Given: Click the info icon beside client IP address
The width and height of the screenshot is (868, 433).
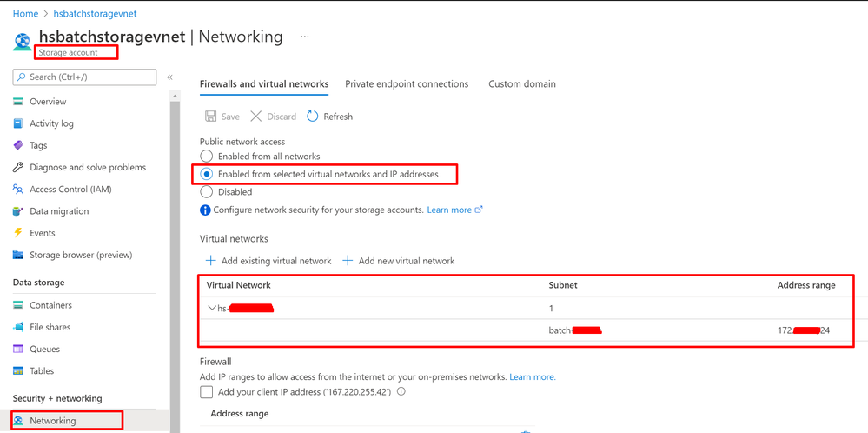Looking at the screenshot, I should 401,392.
